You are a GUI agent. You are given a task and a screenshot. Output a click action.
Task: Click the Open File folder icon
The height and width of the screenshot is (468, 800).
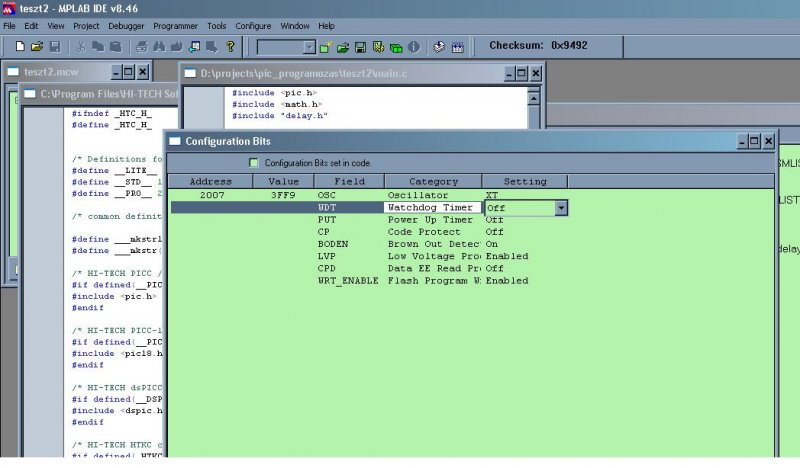pyautogui.click(x=37, y=46)
